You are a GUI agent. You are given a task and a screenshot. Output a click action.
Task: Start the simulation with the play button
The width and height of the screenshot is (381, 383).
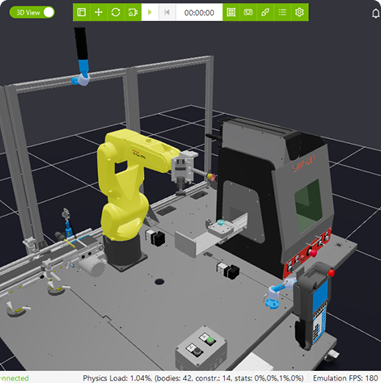point(150,12)
